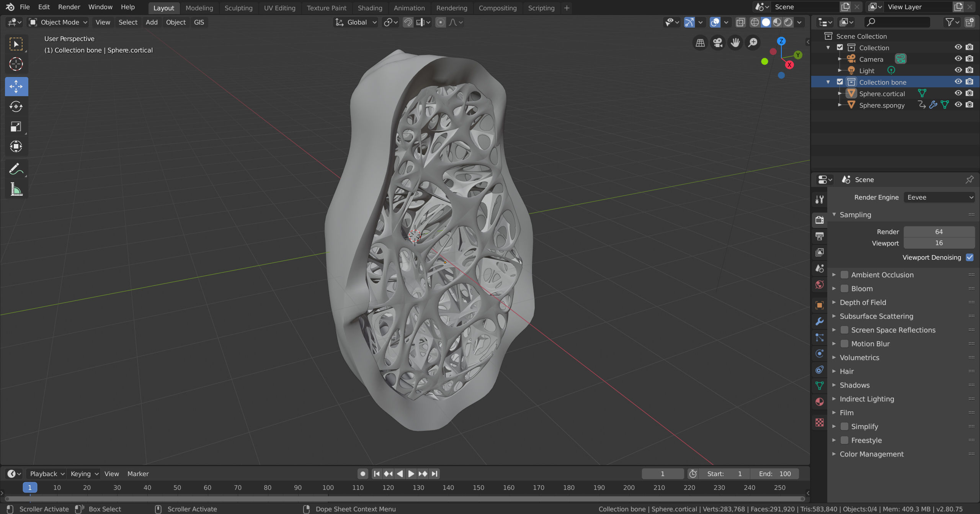Select the Select Box tool
The image size is (980, 514).
(16, 44)
